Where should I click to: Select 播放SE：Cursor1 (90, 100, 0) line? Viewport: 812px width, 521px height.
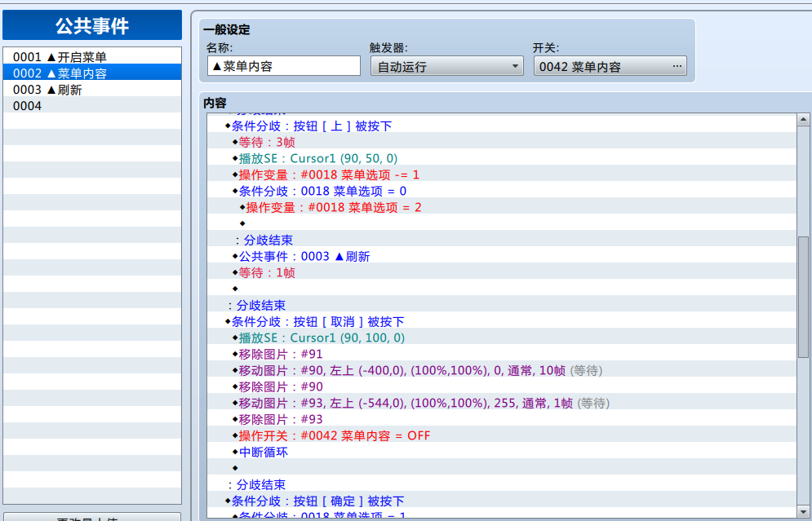click(501, 338)
